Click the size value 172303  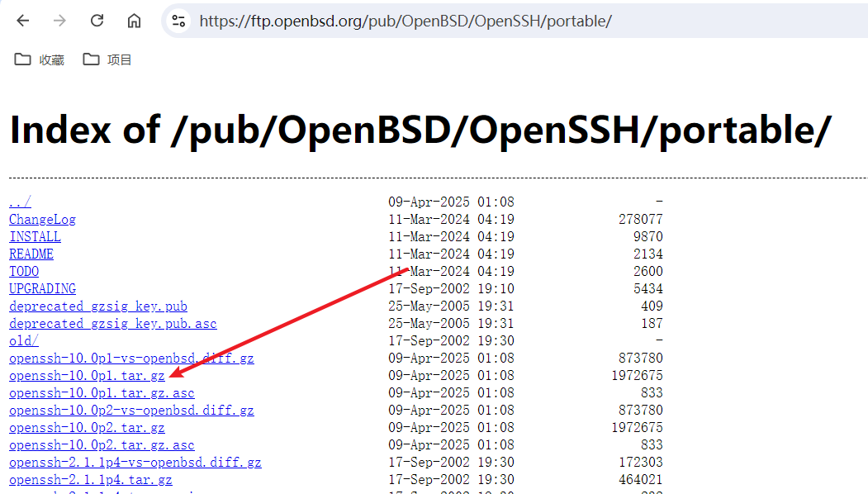tap(641, 463)
